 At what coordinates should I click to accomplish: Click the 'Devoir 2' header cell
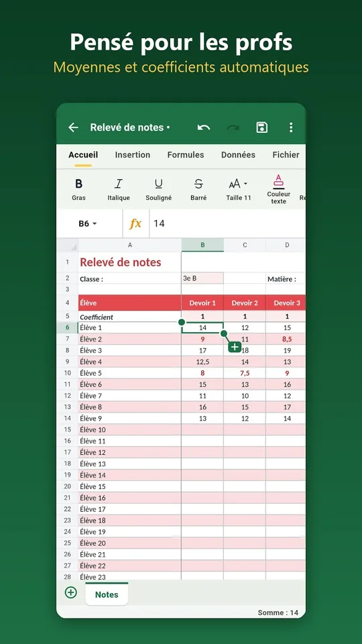tap(245, 303)
